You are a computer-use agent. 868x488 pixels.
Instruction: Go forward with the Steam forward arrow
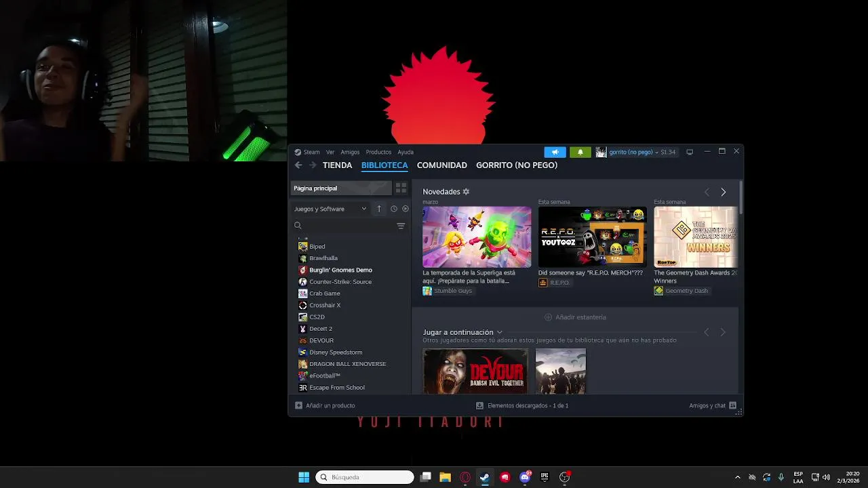[x=313, y=165]
